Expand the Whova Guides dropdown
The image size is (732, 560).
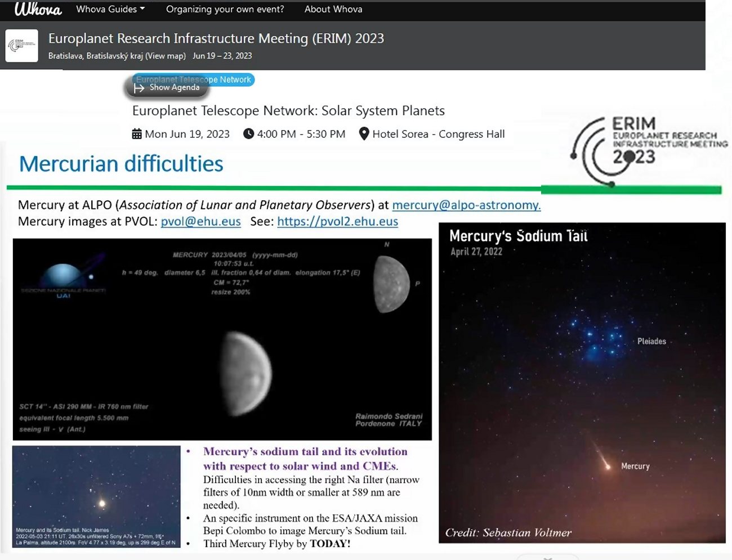(110, 10)
